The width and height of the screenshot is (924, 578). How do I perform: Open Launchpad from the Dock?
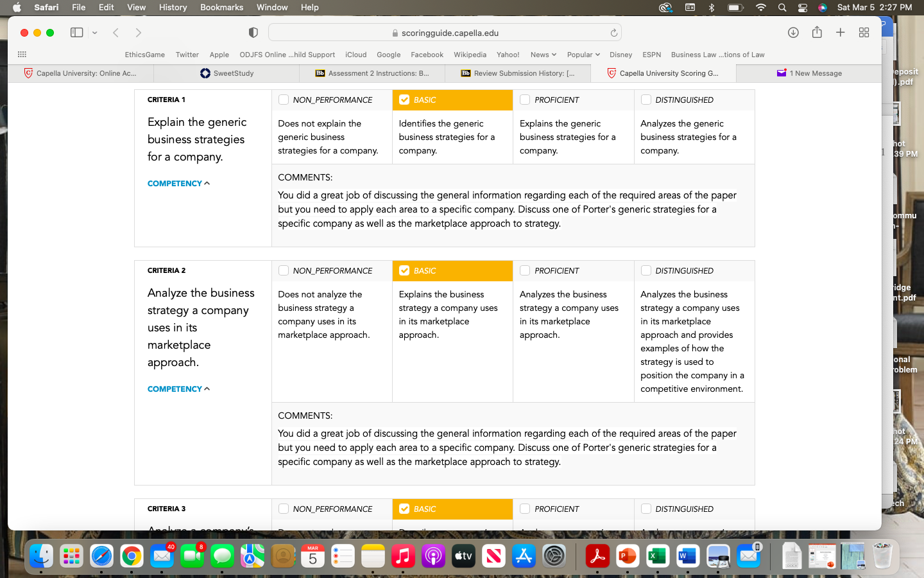click(x=71, y=556)
